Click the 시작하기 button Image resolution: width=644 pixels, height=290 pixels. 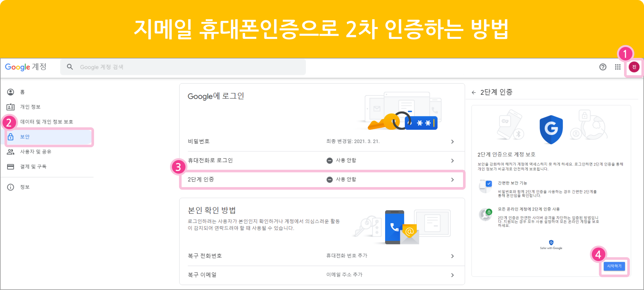[x=614, y=266]
